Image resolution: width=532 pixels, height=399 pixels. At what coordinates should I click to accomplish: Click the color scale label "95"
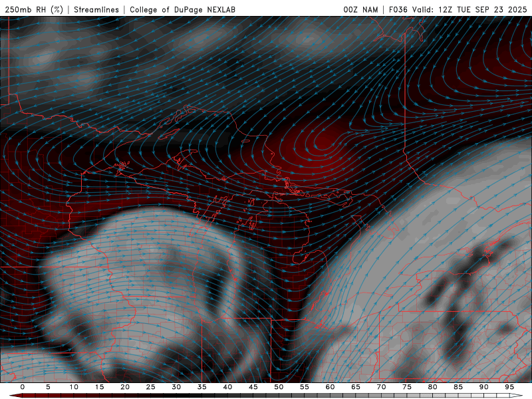pyautogui.click(x=509, y=387)
